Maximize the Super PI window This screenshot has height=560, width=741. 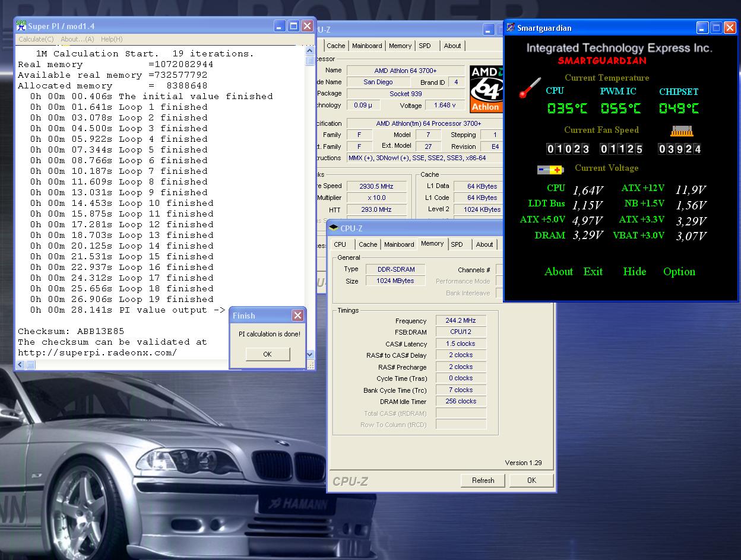pyautogui.click(x=293, y=26)
